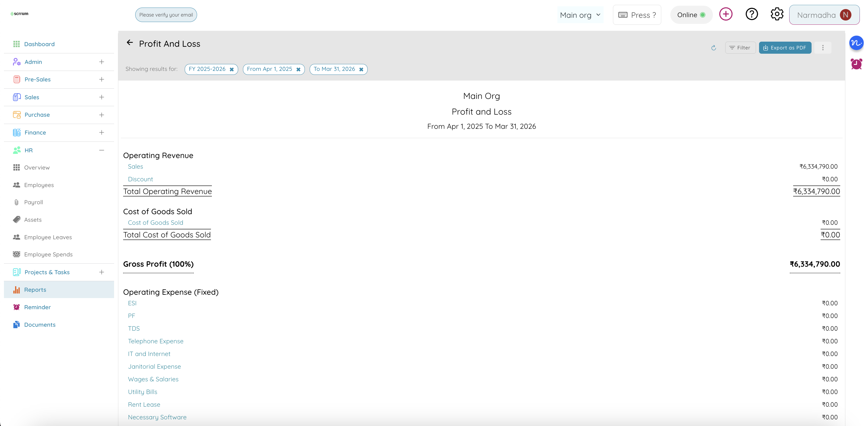Viewport: 868px width, 426px height.
Task: Click the Filter button
Action: pos(740,48)
